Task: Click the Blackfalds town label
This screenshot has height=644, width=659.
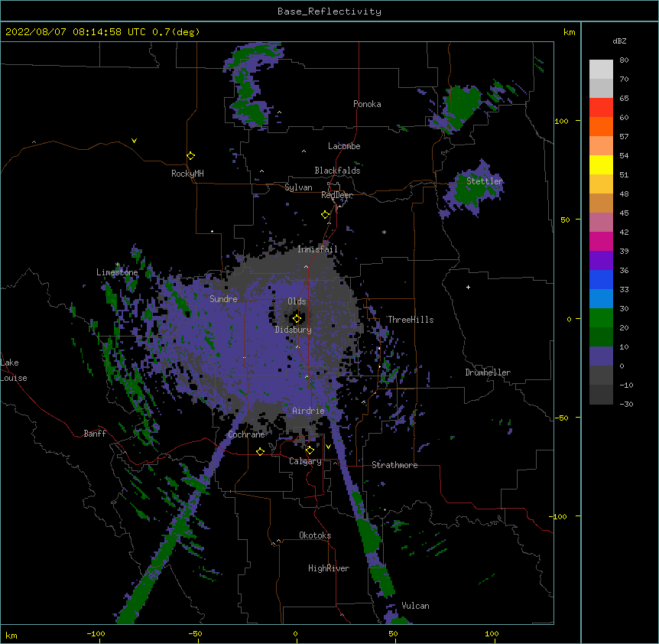Action: [337, 171]
